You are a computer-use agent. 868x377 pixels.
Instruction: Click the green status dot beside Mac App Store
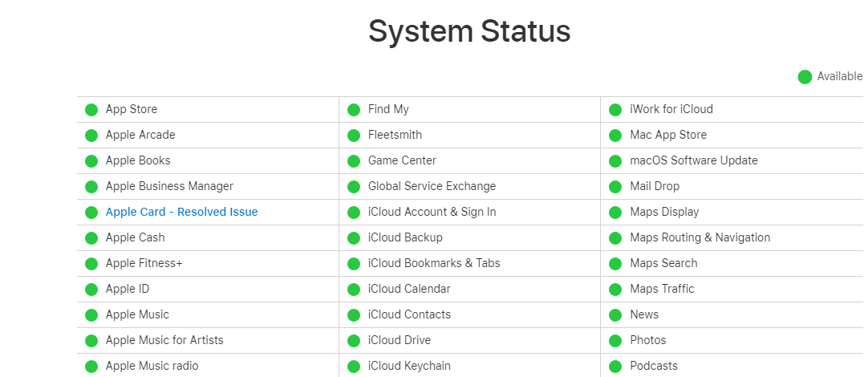[x=615, y=135]
